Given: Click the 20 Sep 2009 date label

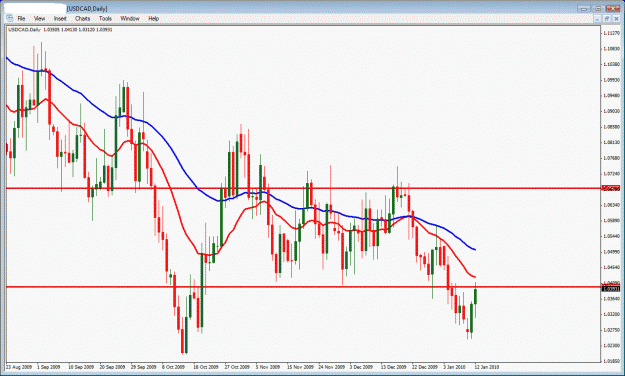Looking at the screenshot, I should point(112,367).
